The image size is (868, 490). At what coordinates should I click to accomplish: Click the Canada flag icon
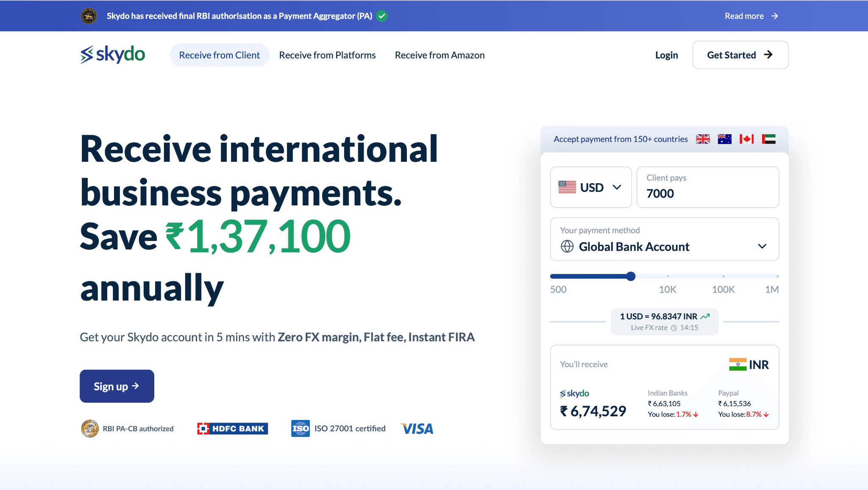click(x=747, y=139)
